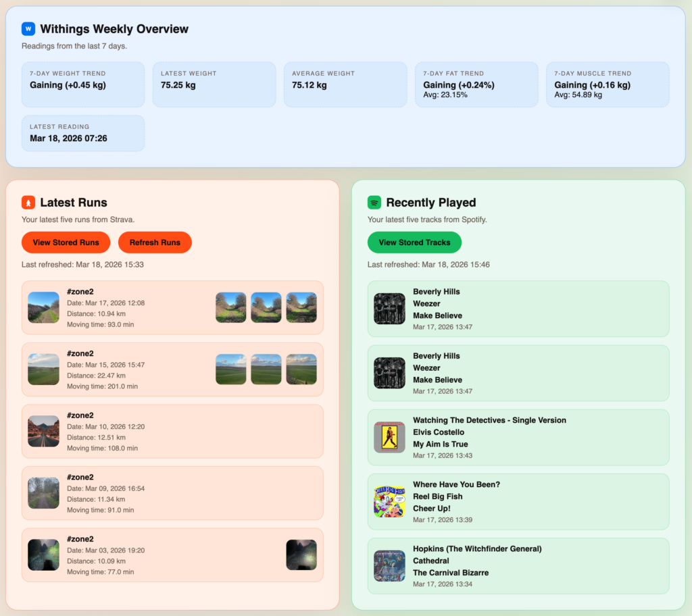Click the Spotify icon beside Recently Played
The width and height of the screenshot is (692, 616).
coord(374,203)
